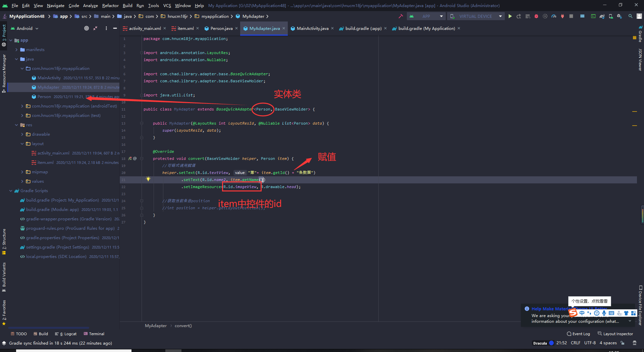Viewport: 644px width, 352px height.
Task: Toggle the Resource Manager tool window
Action: point(4,73)
